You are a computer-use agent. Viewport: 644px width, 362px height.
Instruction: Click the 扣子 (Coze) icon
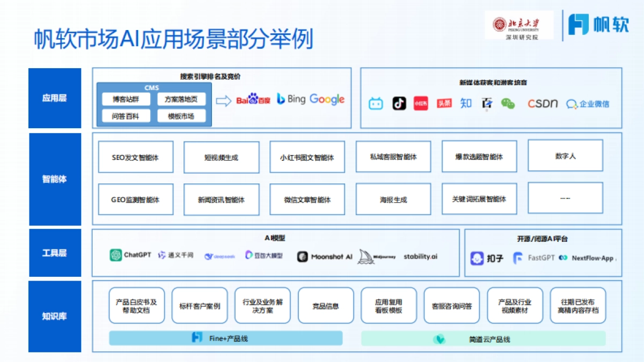(x=476, y=256)
